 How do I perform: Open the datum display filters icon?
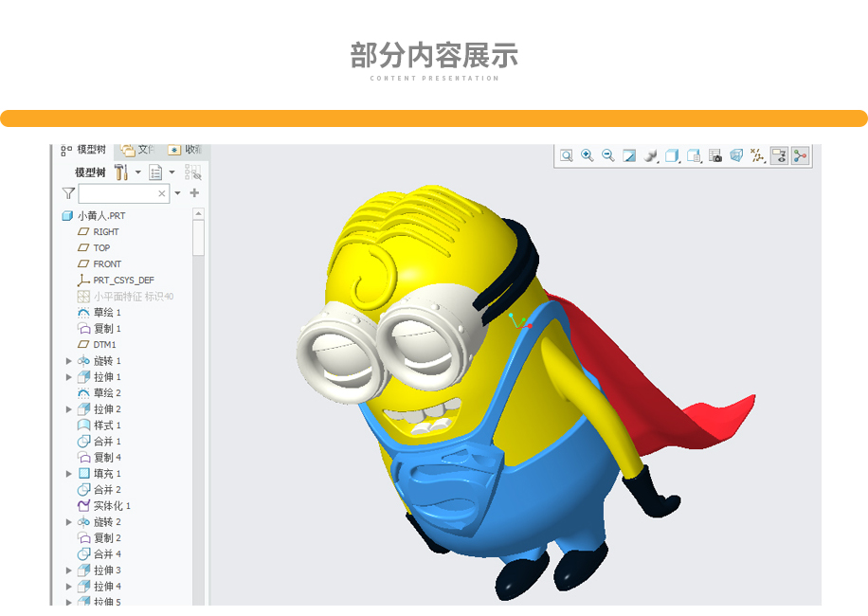click(757, 156)
